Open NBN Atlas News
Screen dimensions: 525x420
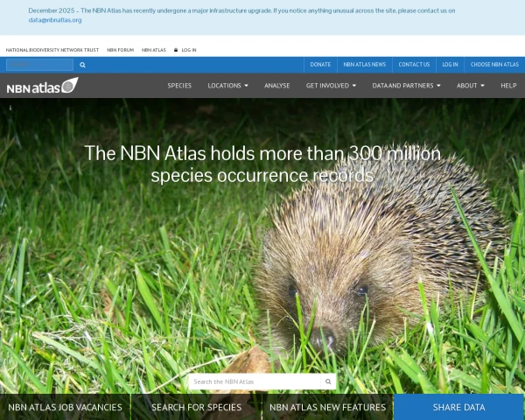click(x=364, y=65)
